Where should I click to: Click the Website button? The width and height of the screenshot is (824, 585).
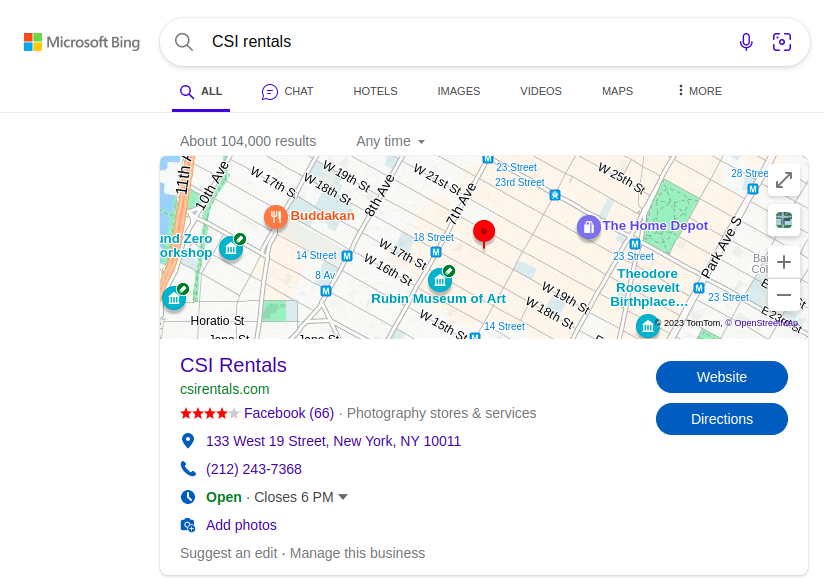click(x=722, y=377)
